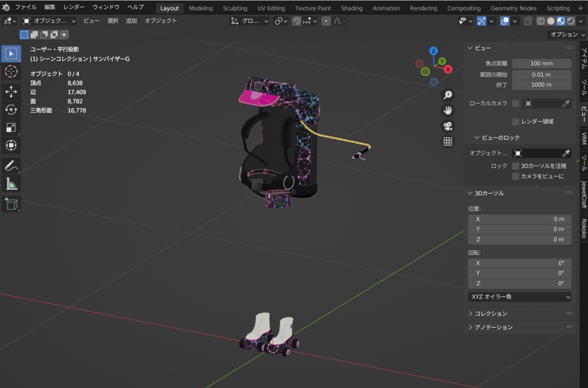The width and height of the screenshot is (588, 388).
Task: Click the 終了 1000 m field
Action: 541,85
